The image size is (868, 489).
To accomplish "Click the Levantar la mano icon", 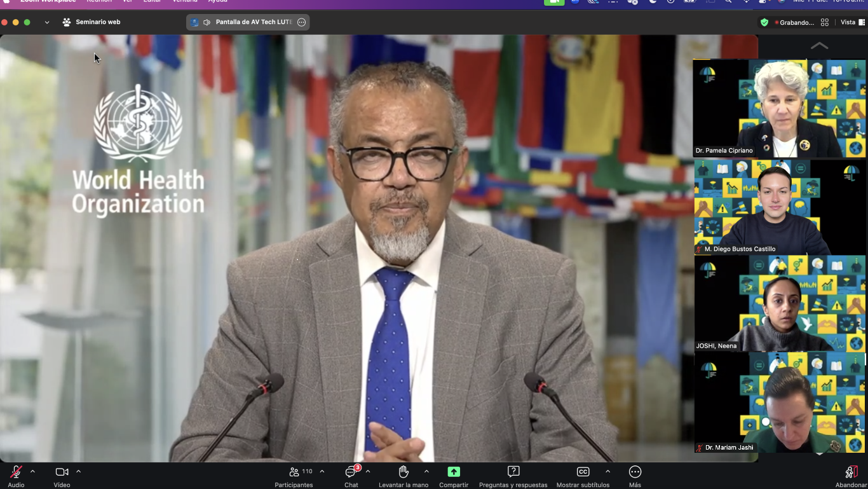I will tap(403, 472).
